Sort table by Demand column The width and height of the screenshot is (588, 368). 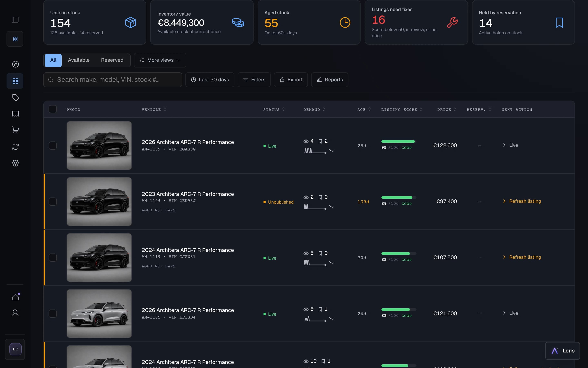[314, 110]
